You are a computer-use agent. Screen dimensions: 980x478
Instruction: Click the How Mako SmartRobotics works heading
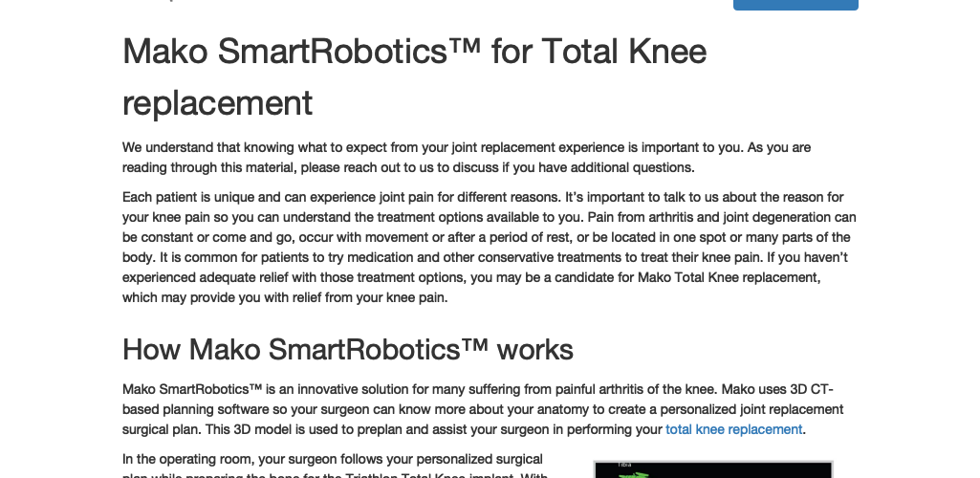click(347, 349)
